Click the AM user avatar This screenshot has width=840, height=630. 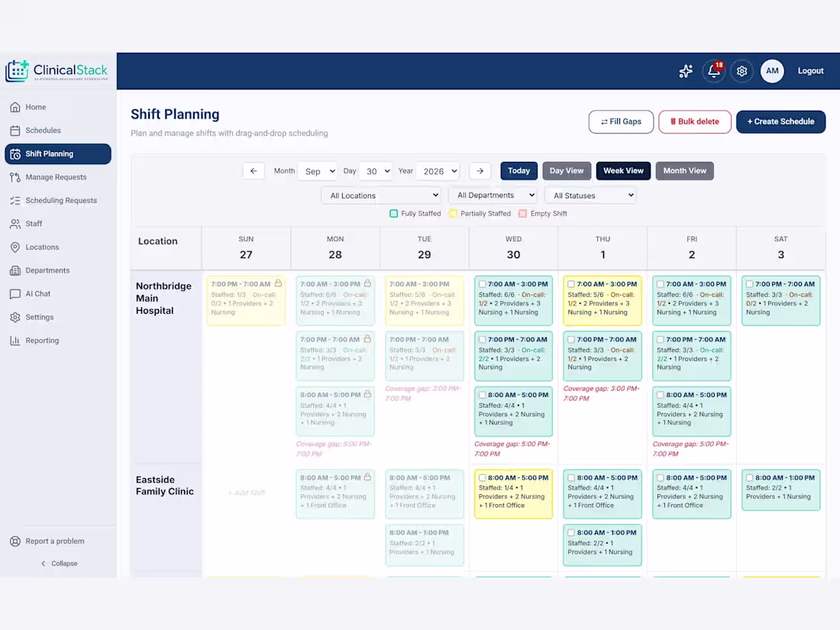pyautogui.click(x=772, y=71)
